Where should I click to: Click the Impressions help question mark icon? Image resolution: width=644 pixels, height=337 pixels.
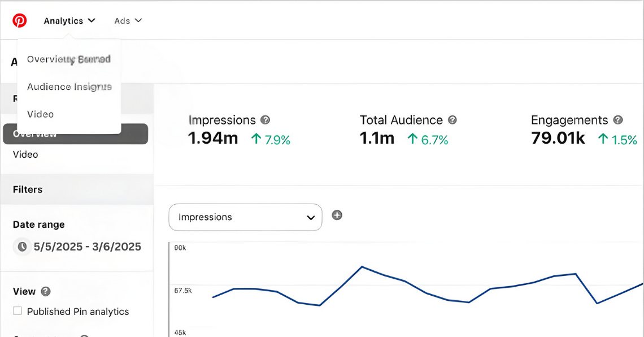[265, 120]
